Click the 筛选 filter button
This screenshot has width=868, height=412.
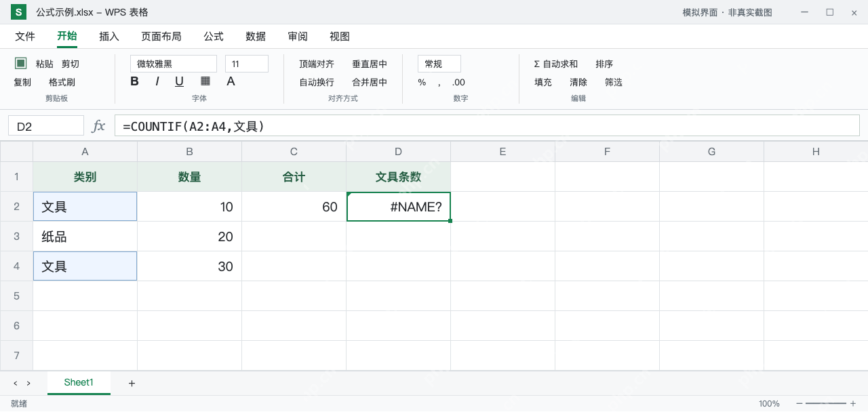click(614, 83)
